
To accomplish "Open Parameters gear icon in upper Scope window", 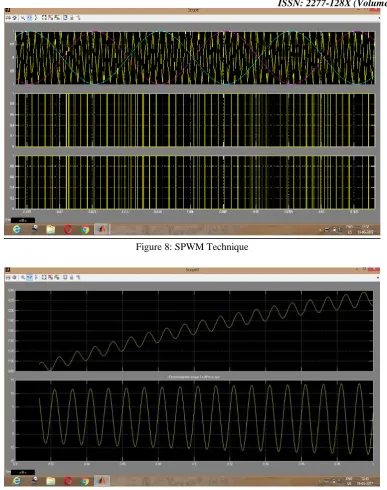I will pos(15,18).
